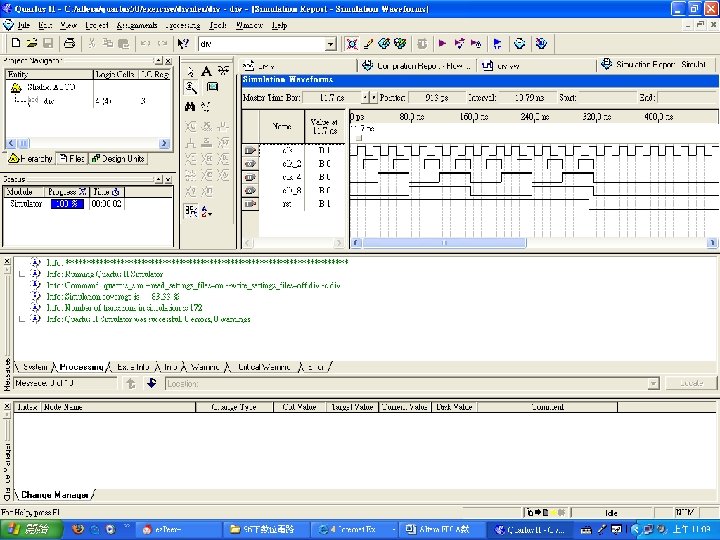Click the Locate button in Messages panel
Image resolution: width=720 pixels, height=540 pixels.
click(691, 383)
